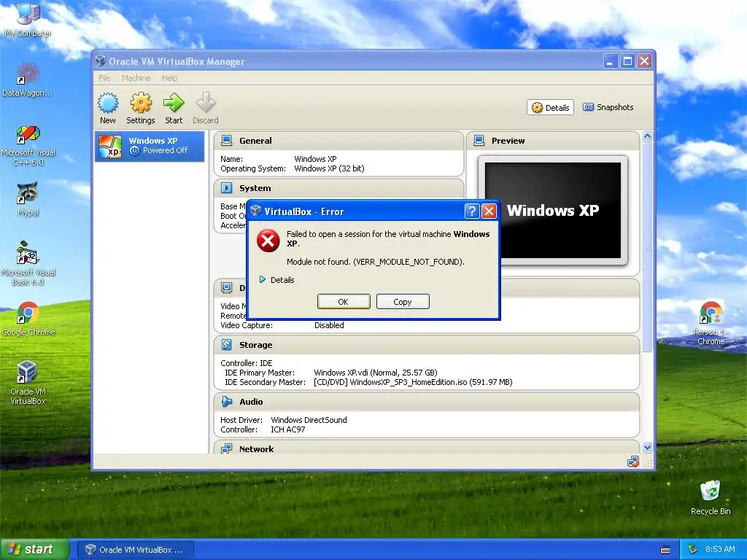Click Video Capture Disabled value
Viewport: 747px width, 560px height.
(329, 325)
